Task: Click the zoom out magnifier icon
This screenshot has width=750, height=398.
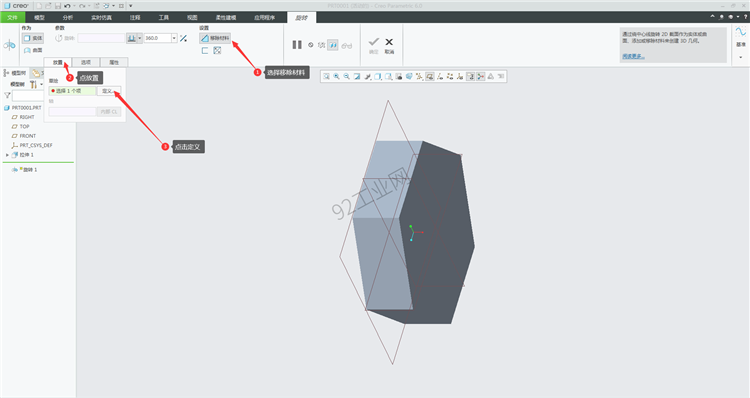Action: 346,77
